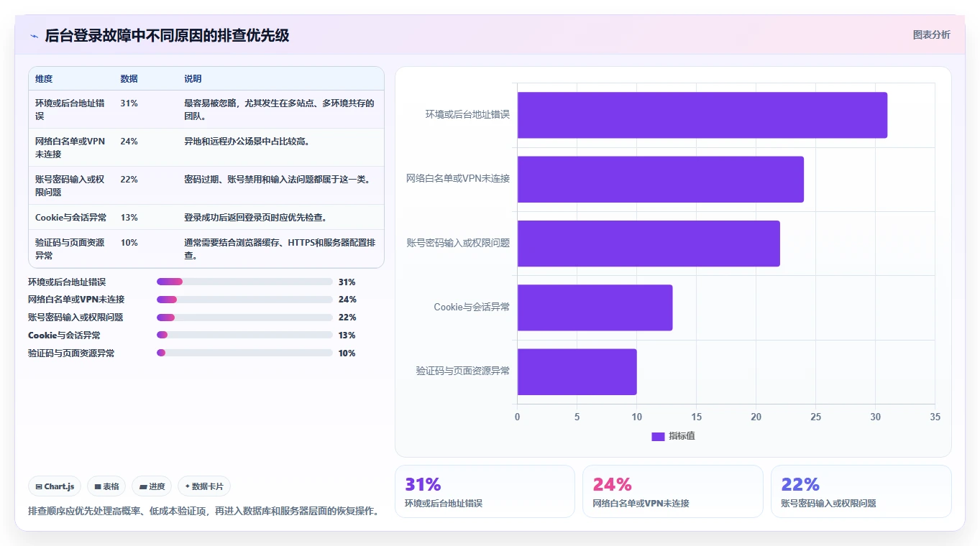The image size is (980, 546).
Task: Click the 维度 column header
Action: pos(44,79)
